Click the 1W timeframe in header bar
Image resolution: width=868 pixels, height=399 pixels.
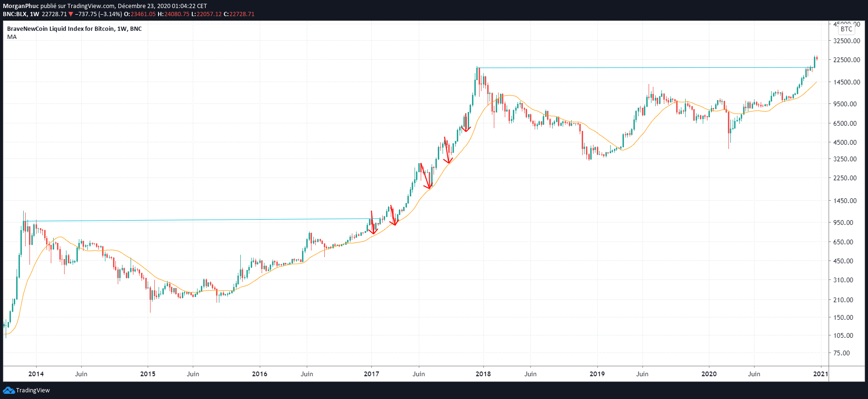pyautogui.click(x=34, y=14)
